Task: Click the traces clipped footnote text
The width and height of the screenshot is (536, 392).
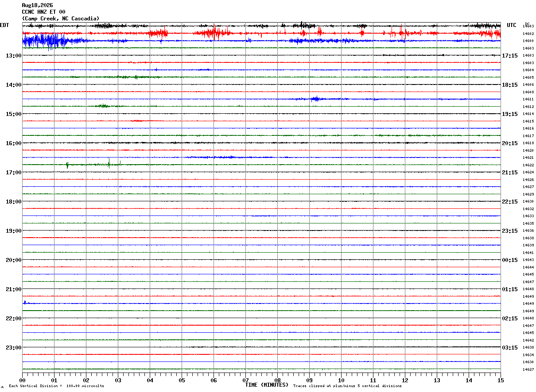Action: pos(347,386)
